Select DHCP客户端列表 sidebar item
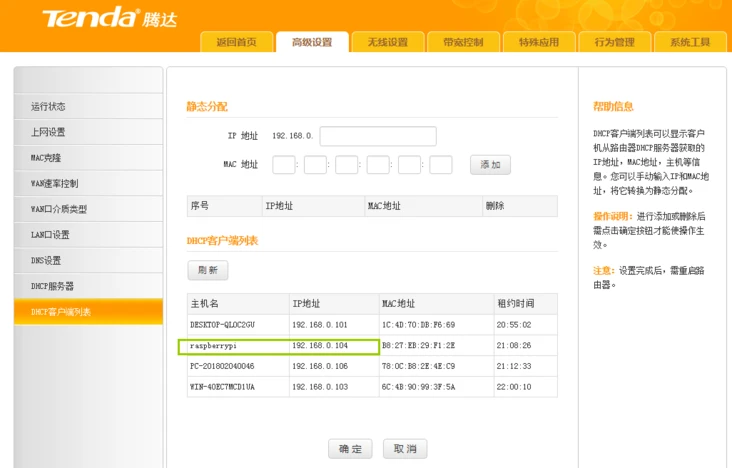This screenshot has height=468, width=732. (88, 312)
